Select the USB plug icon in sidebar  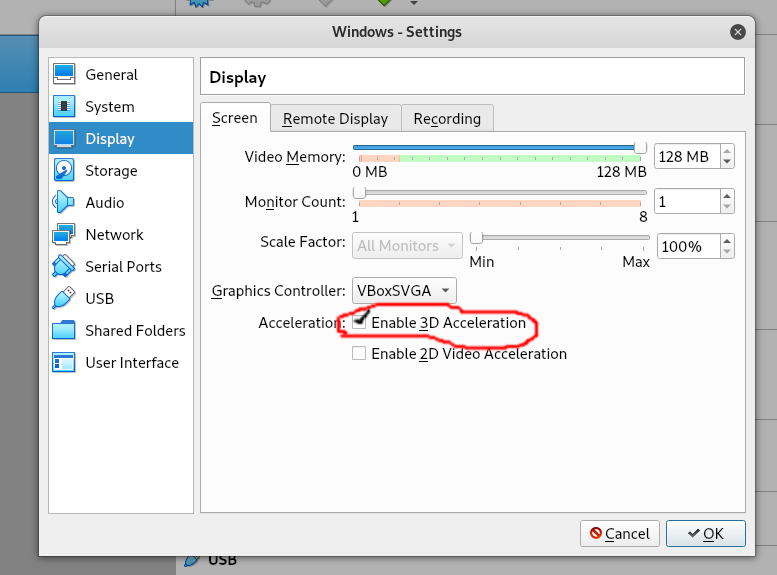64,298
